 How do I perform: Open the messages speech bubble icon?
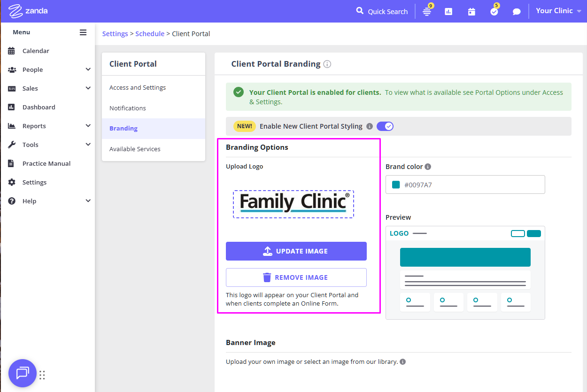(517, 12)
